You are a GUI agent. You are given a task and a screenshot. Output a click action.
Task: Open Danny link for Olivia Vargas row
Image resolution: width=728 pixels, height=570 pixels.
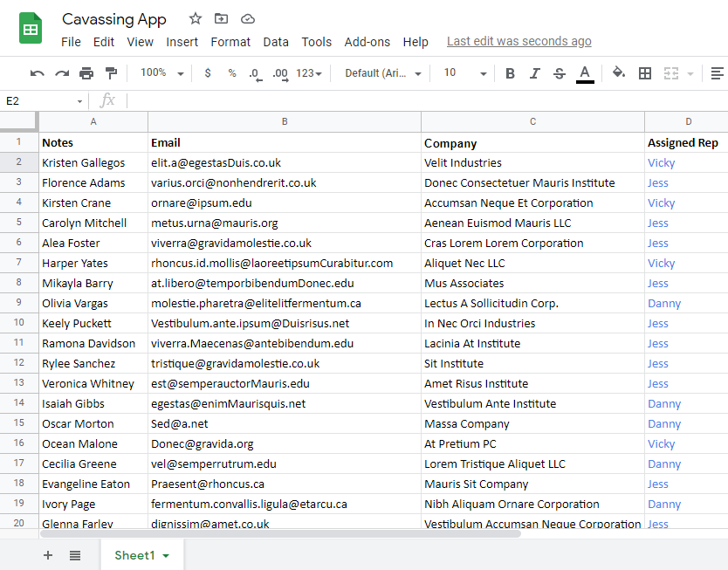664,304
